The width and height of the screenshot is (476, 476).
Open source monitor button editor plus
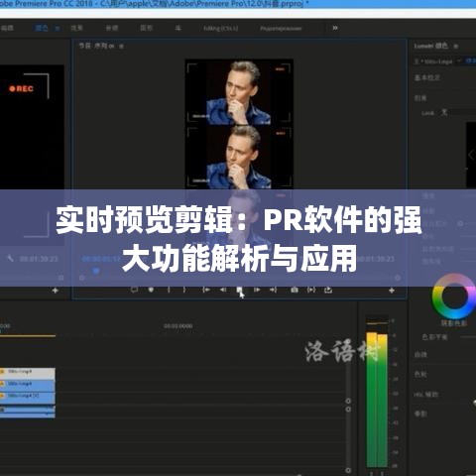[56, 291]
